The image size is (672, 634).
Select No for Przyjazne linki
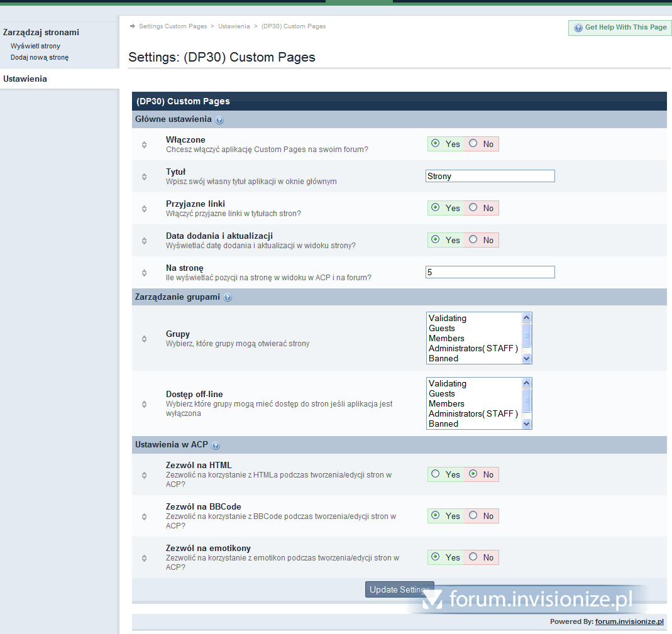473,207
